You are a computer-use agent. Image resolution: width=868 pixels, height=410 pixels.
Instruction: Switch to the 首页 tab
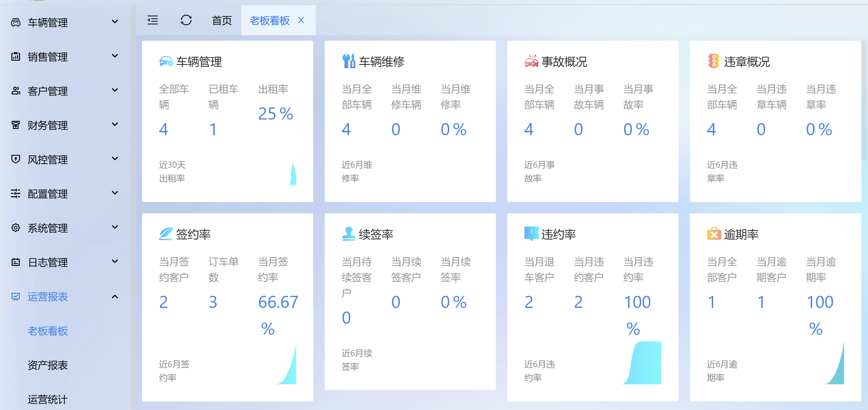coord(222,20)
